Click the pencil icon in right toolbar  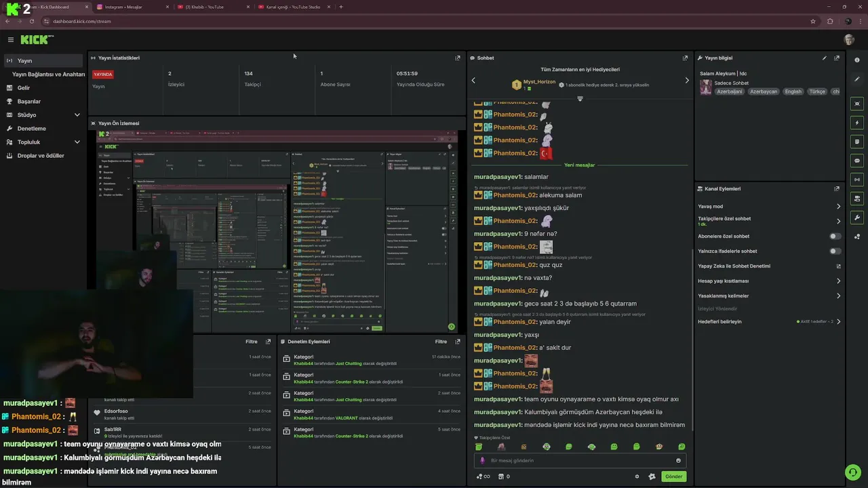click(857, 79)
